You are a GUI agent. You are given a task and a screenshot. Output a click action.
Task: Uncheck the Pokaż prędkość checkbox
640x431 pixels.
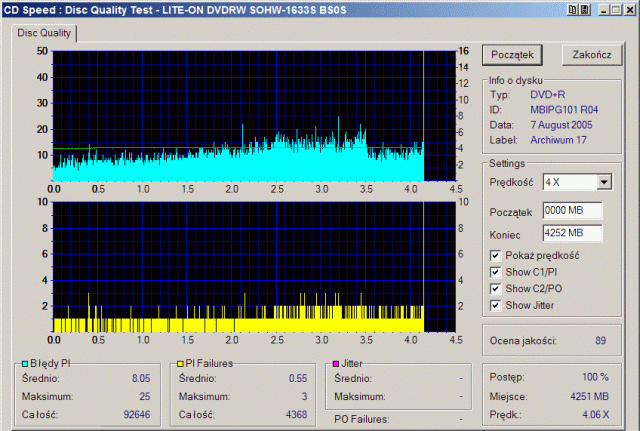[x=495, y=256]
